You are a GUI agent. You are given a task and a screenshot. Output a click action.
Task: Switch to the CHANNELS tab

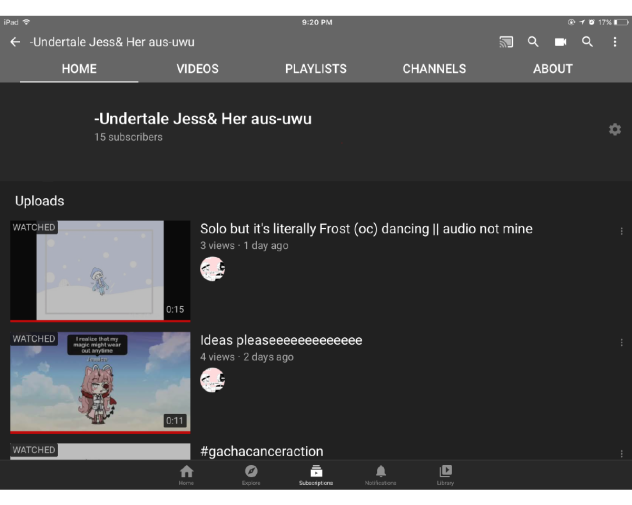[434, 69]
